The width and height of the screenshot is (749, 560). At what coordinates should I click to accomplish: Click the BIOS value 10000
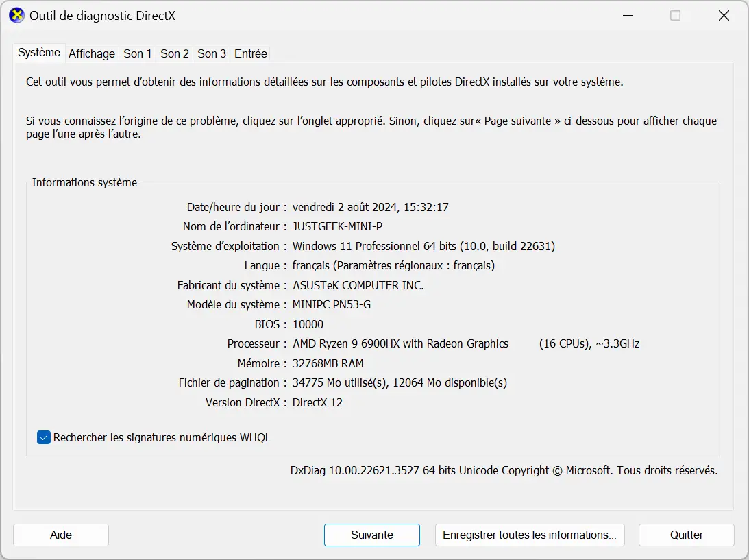click(308, 324)
